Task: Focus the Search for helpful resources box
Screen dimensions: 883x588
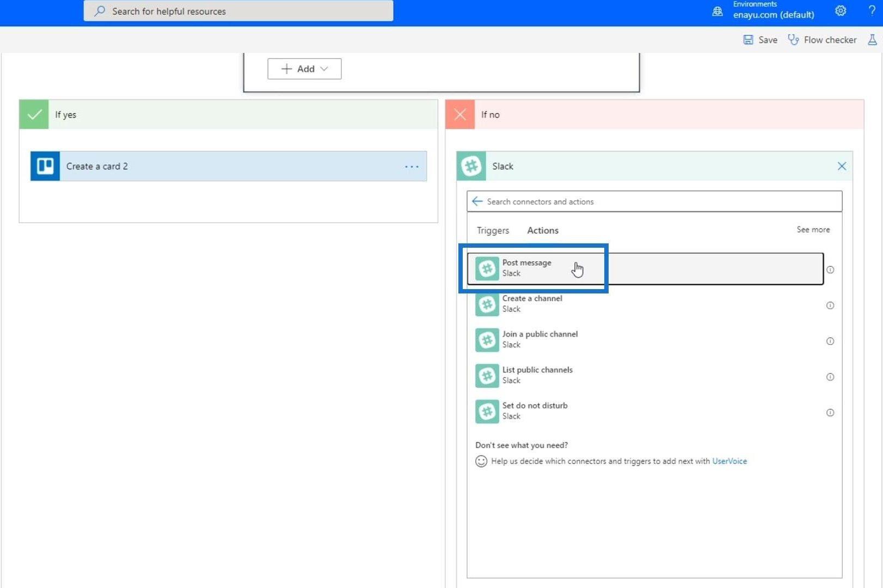Action: tap(238, 11)
